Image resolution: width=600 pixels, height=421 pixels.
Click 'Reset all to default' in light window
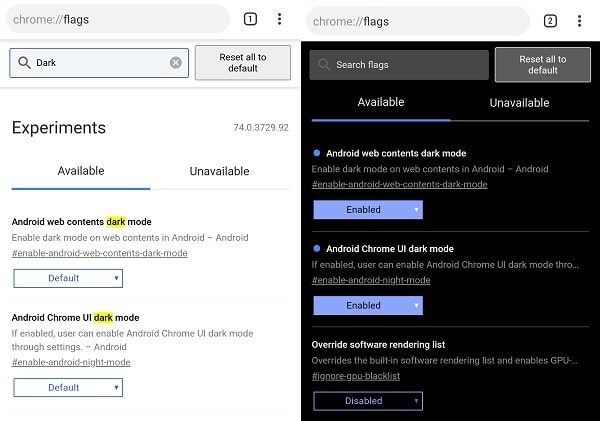243,63
